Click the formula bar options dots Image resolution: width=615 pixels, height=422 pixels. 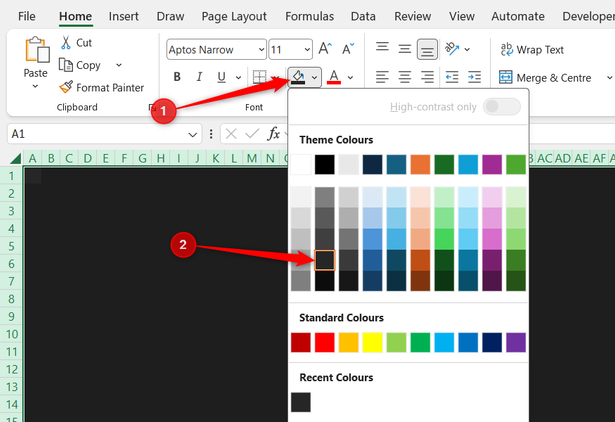(x=211, y=134)
